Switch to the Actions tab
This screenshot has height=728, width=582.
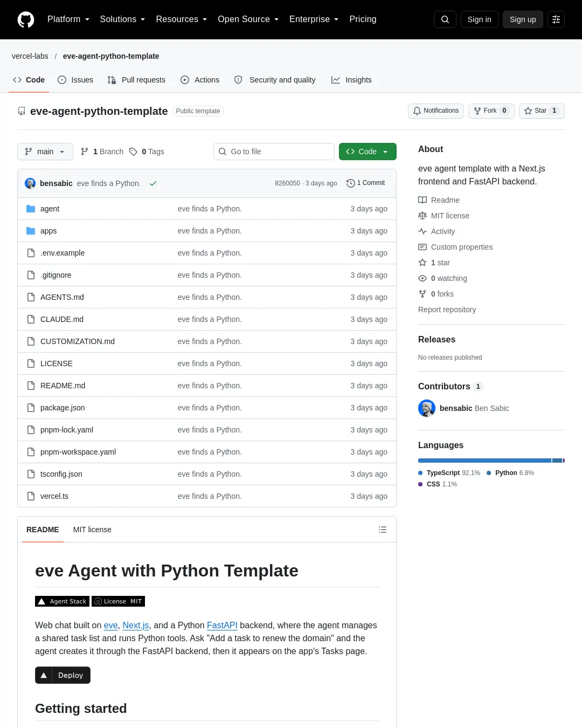200,80
